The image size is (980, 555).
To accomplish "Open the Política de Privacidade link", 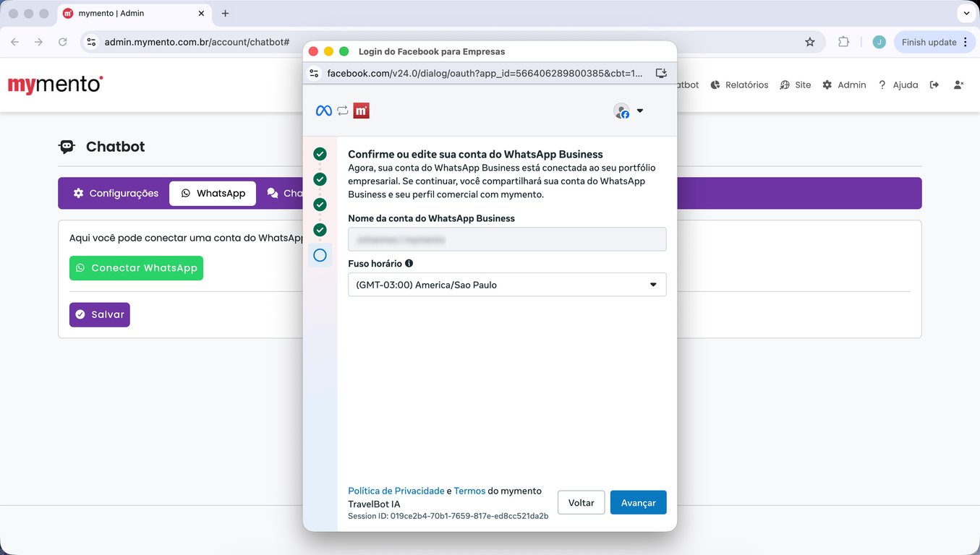I will coord(396,491).
